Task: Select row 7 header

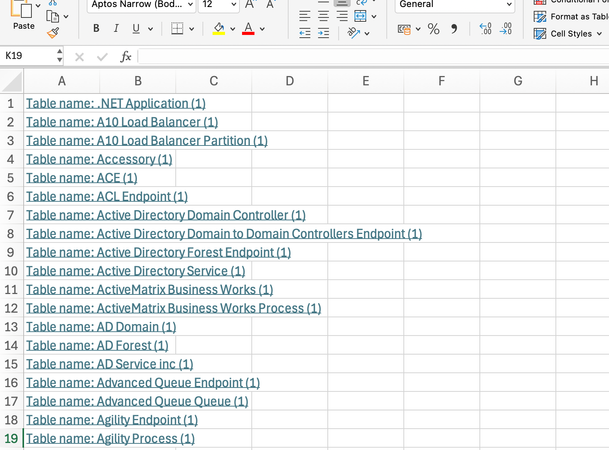Action: (x=11, y=215)
